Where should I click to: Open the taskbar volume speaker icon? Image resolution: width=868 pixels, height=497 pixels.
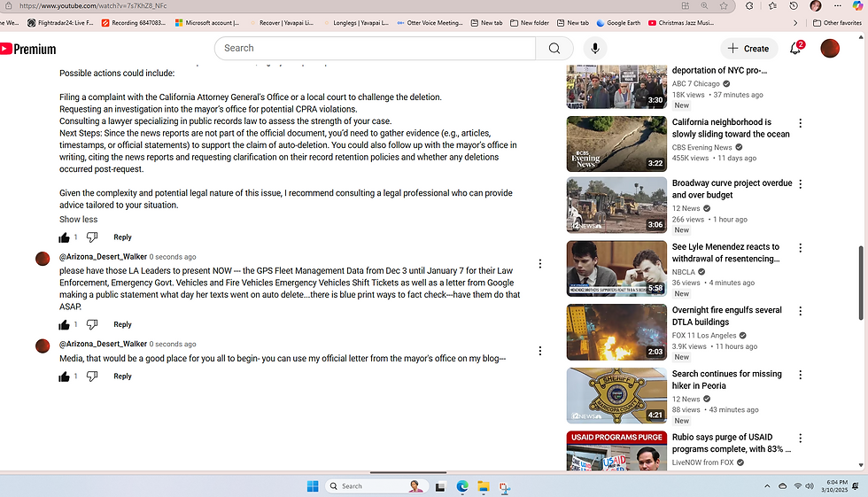pos(810,486)
